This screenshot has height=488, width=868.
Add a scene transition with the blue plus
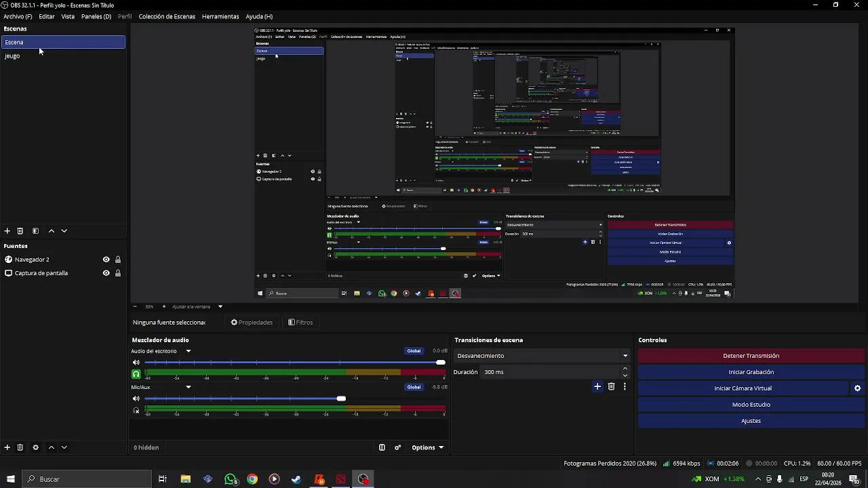[x=597, y=386]
